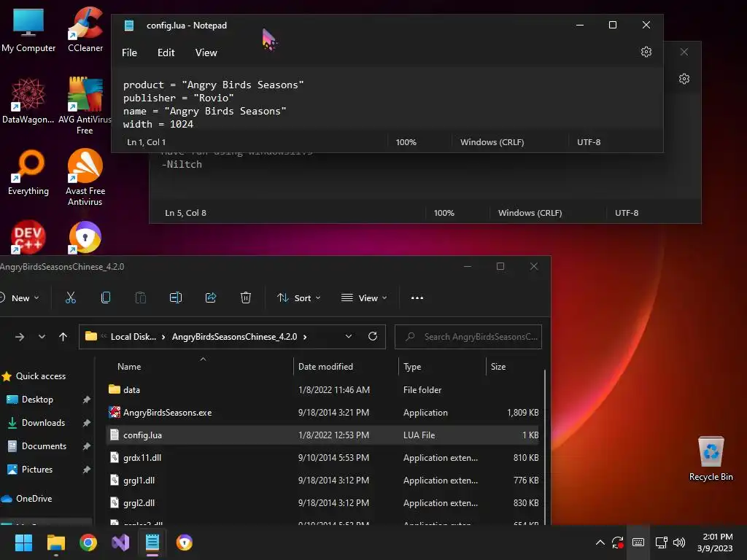Click the 100% zoom in config.lua status bar
Screen dimensions: 747x560
point(406,142)
